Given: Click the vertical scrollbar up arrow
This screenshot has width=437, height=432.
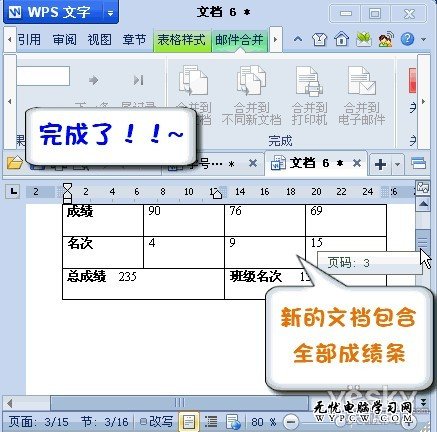Looking at the screenshot, I should (423, 204).
